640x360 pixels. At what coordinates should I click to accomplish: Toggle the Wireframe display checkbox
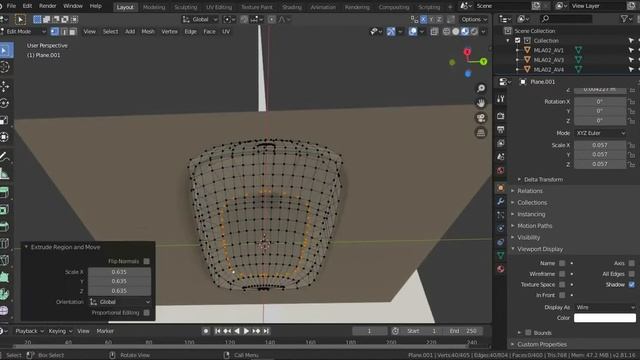[562, 274]
